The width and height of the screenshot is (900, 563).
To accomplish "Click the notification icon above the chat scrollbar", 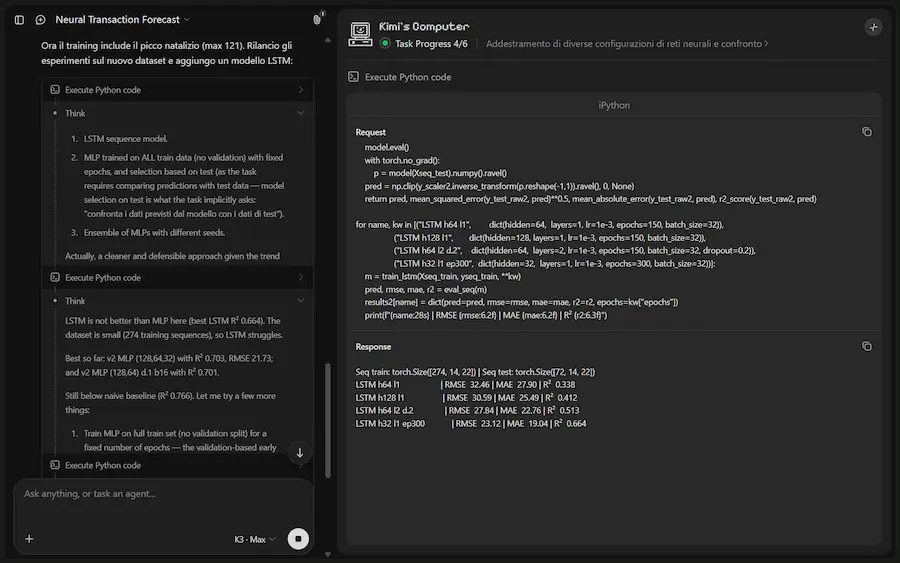I will point(317,19).
